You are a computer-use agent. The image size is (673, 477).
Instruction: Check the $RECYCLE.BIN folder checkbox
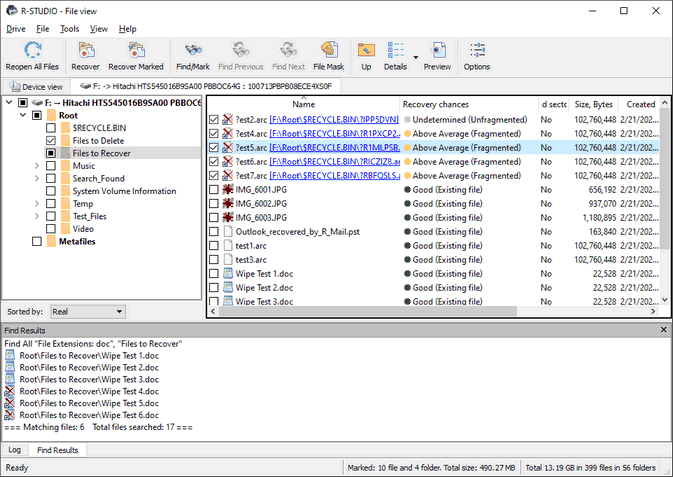click(51, 128)
